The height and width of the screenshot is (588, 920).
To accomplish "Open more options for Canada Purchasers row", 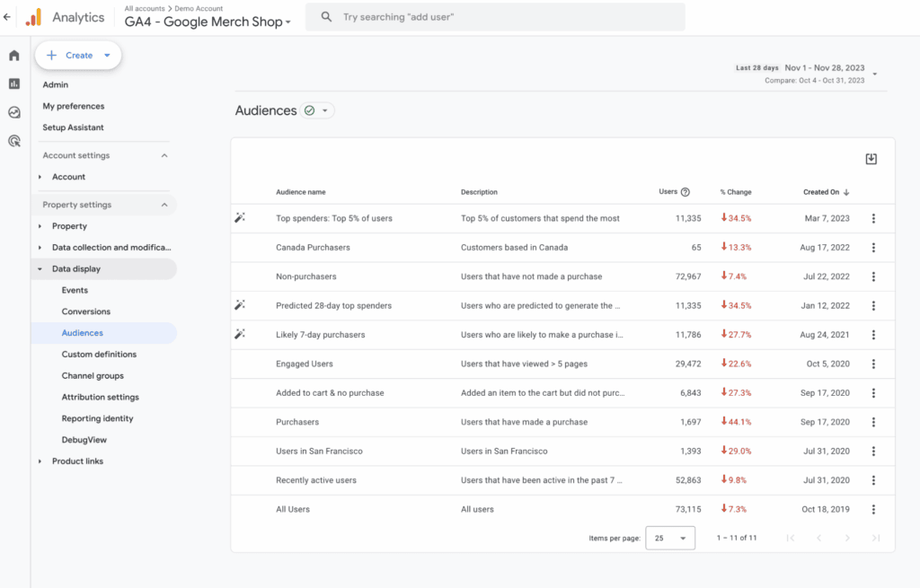I will [873, 247].
